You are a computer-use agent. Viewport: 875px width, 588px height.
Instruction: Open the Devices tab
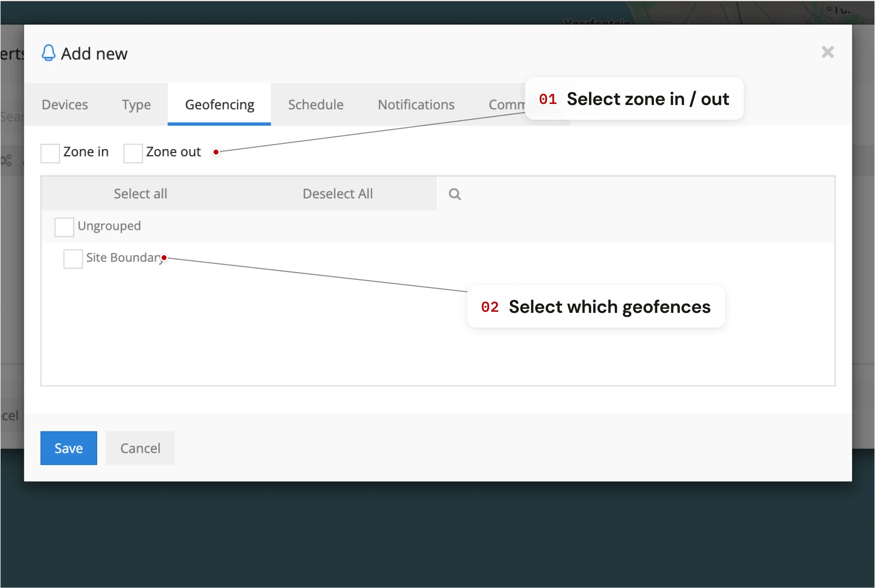(65, 105)
